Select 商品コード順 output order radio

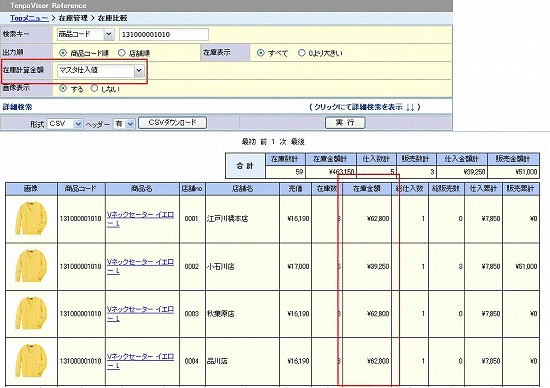(63, 53)
